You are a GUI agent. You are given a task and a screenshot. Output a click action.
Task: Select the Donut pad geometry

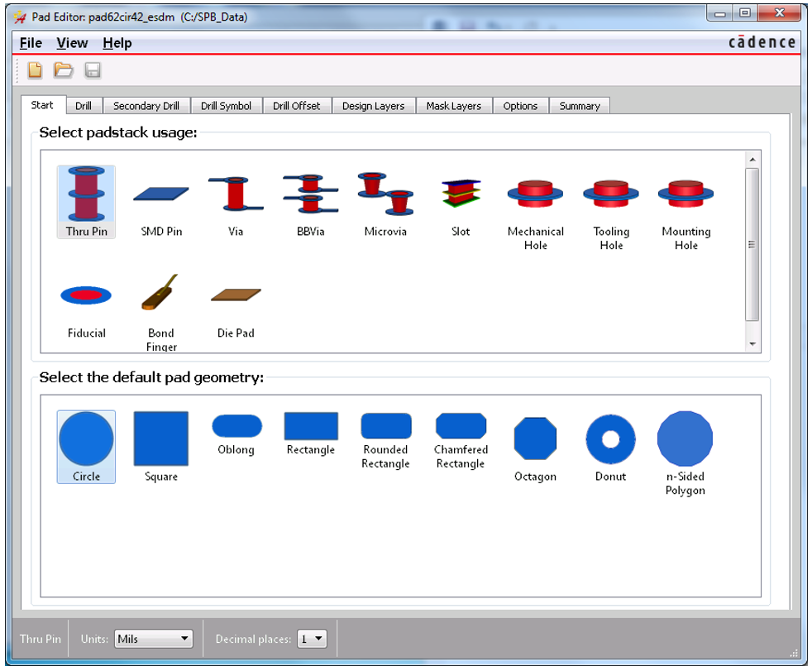[x=610, y=447]
